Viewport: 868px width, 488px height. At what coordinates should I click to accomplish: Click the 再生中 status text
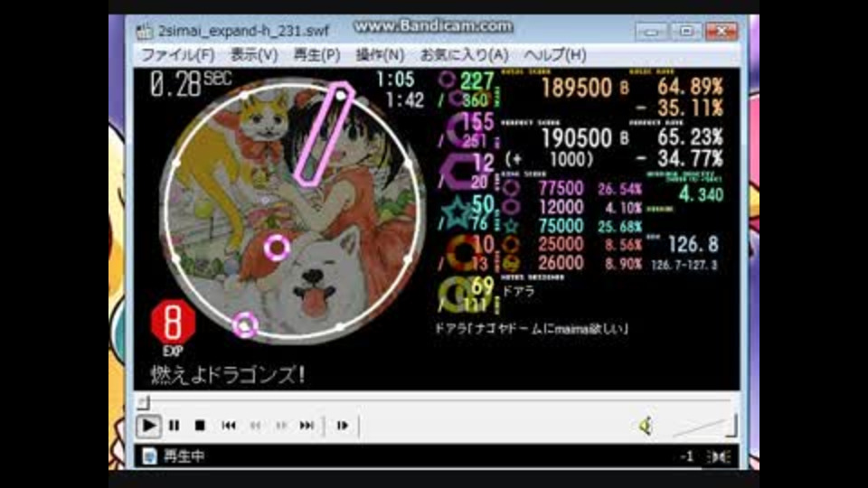tap(184, 456)
